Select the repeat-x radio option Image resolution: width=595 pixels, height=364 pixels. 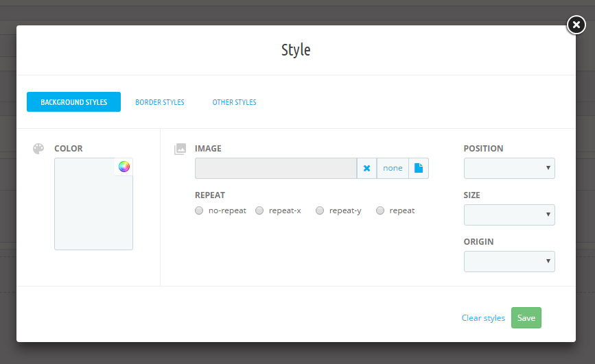click(259, 210)
